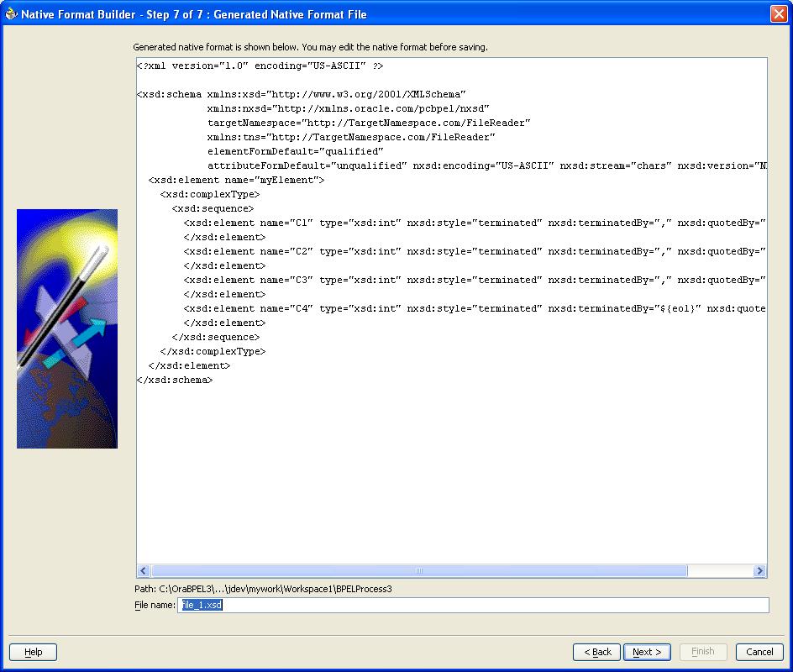The height and width of the screenshot is (672, 793).
Task: Proceed with the Next button
Action: pos(647,652)
